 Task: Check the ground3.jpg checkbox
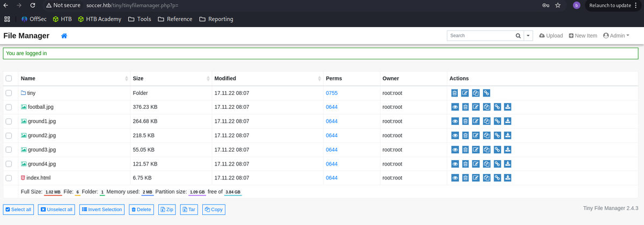[x=9, y=149]
